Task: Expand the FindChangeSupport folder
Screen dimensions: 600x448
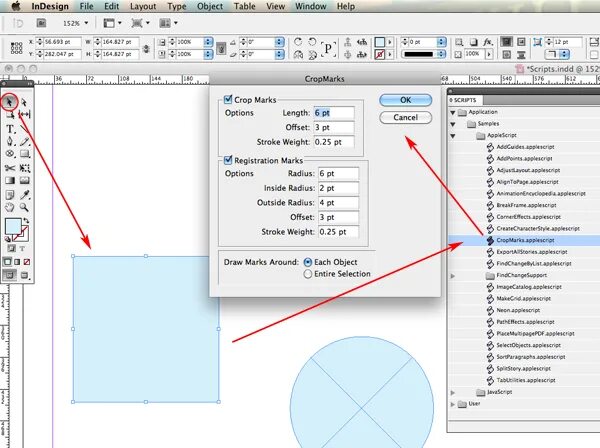Action: coord(453,275)
